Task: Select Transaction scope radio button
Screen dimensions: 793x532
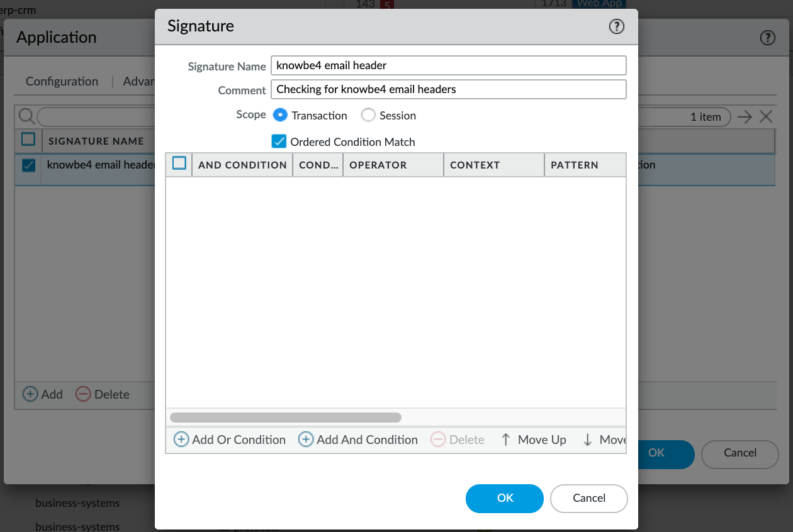Action: coord(280,115)
